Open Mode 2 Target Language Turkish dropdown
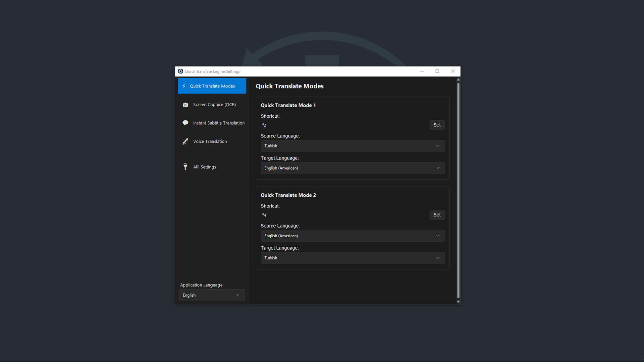This screenshot has width=644, height=362. (352, 258)
